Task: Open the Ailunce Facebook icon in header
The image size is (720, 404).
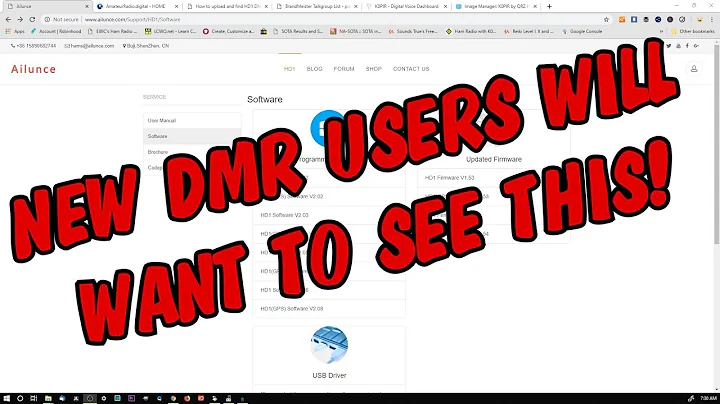Action: [687, 45]
